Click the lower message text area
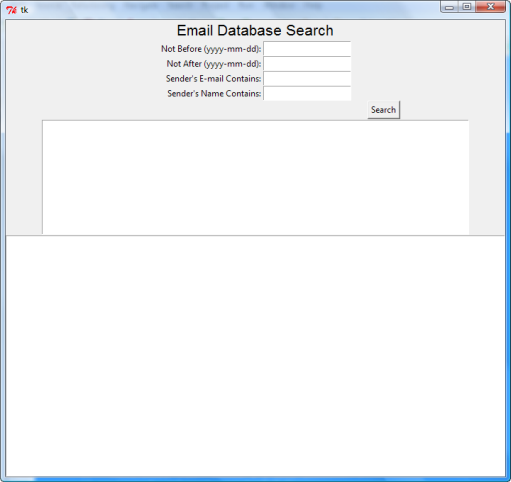 tap(255, 356)
